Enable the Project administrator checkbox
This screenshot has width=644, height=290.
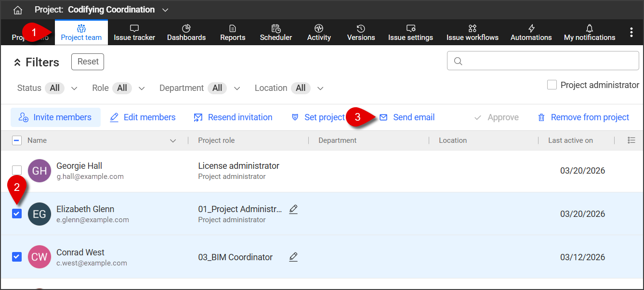(552, 85)
